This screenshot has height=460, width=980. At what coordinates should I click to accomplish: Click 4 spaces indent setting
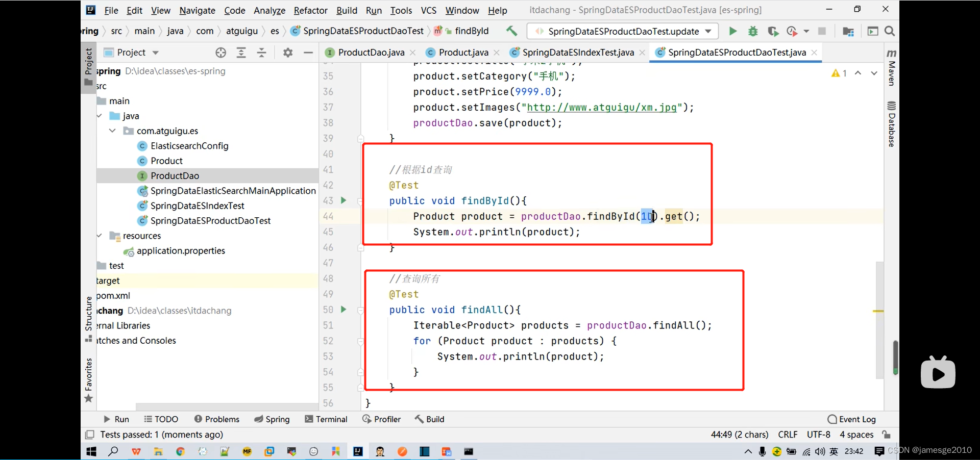point(856,435)
